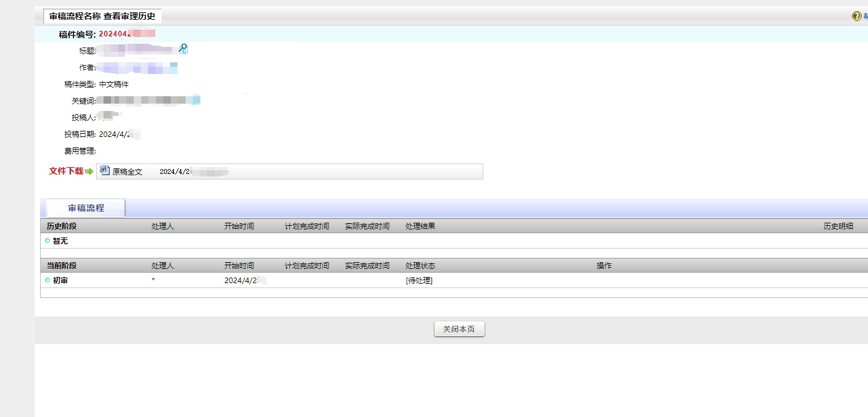Switch to the 审稿流程 tab

tap(86, 208)
